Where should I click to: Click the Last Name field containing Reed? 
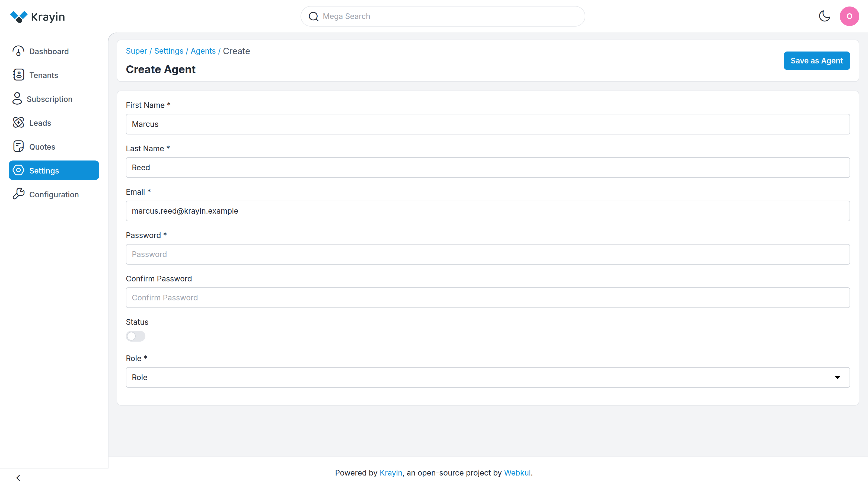(488, 167)
